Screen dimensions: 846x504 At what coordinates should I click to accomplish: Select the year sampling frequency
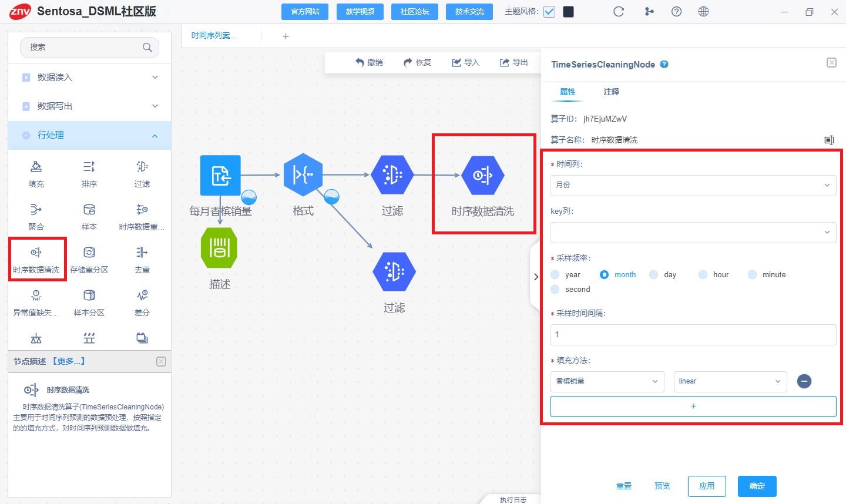pos(555,274)
